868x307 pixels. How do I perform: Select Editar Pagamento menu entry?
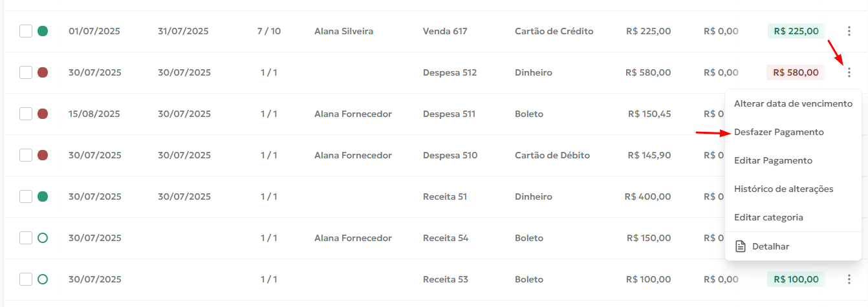click(773, 160)
